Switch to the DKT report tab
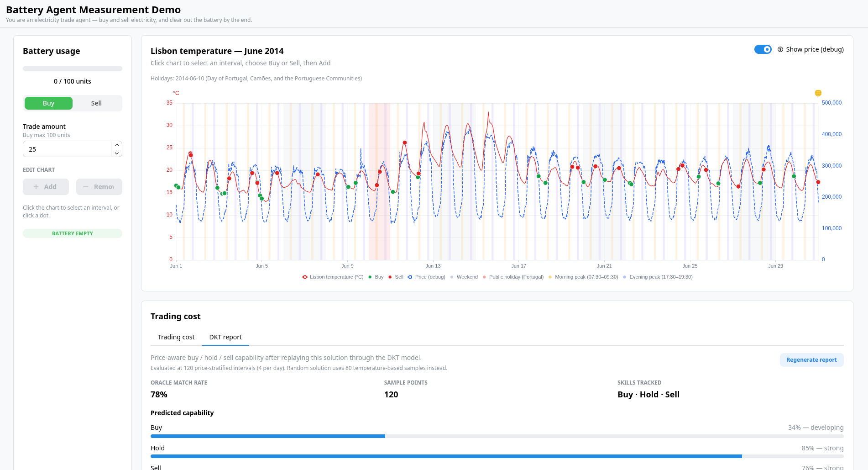Image resolution: width=868 pixels, height=470 pixels. click(x=225, y=337)
